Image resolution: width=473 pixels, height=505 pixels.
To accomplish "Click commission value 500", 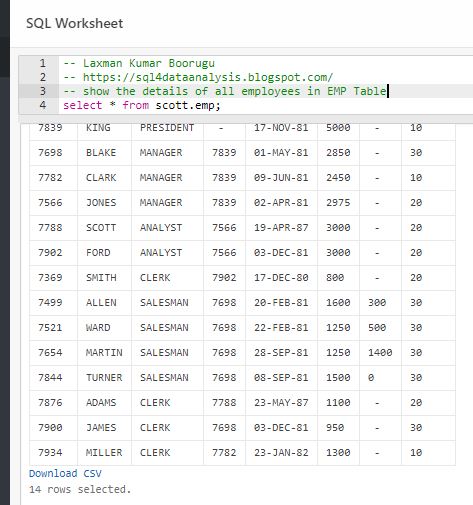I will (x=377, y=328).
